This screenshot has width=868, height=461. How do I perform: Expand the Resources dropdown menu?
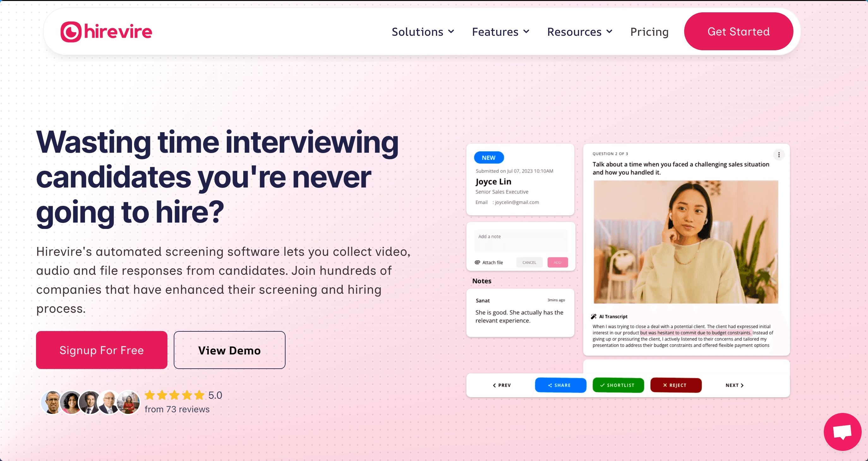[x=580, y=32]
